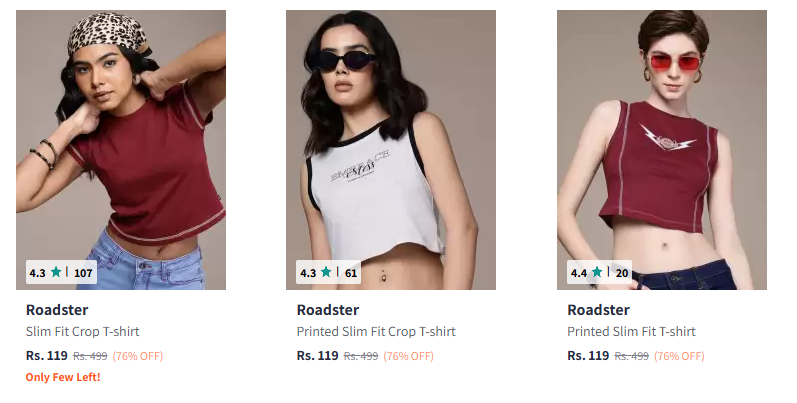Open the white Embrace printed crop top image
This screenshot has width=797, height=403.
coord(391,150)
